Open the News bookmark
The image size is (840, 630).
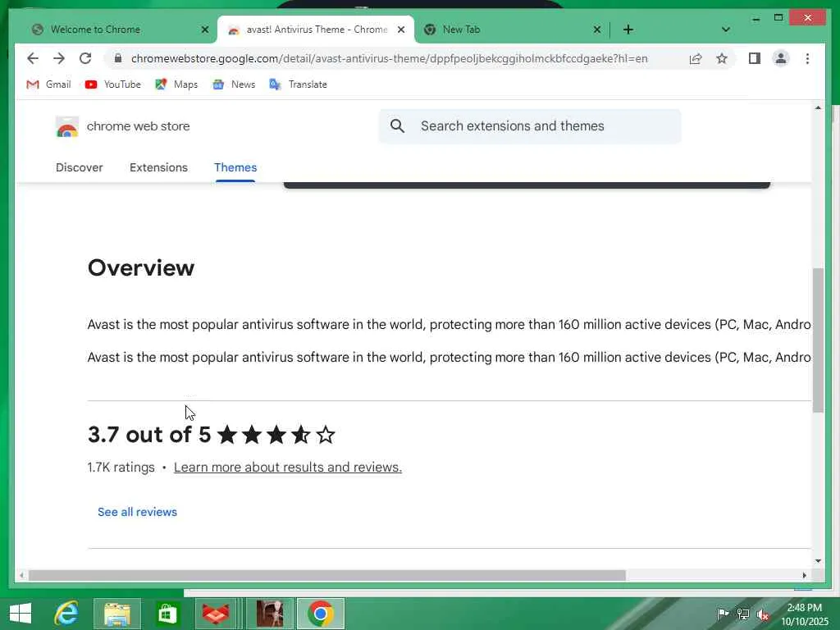(234, 84)
